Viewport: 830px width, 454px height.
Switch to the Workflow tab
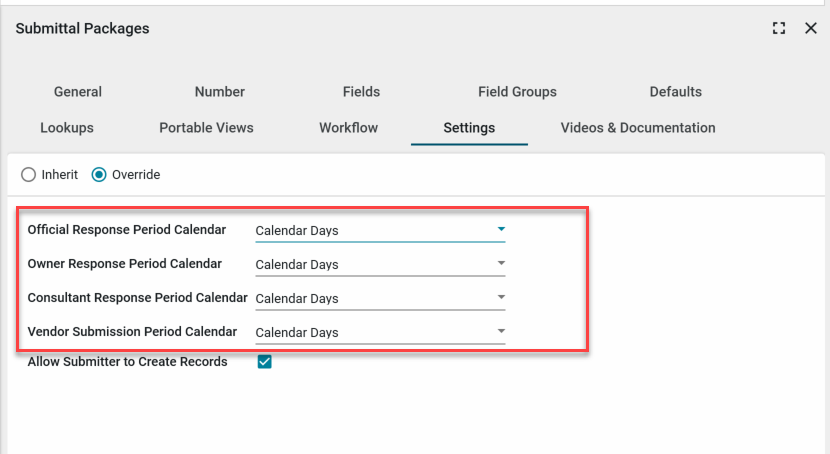coord(348,128)
